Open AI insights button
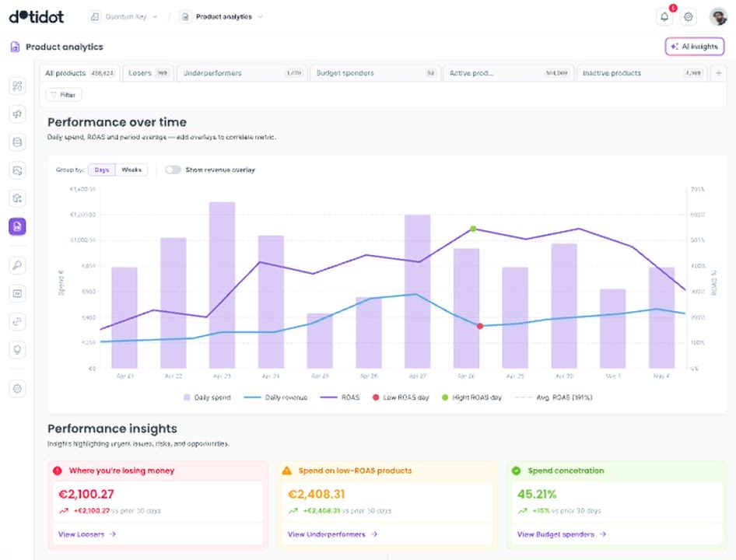736x560 pixels. [x=695, y=47]
